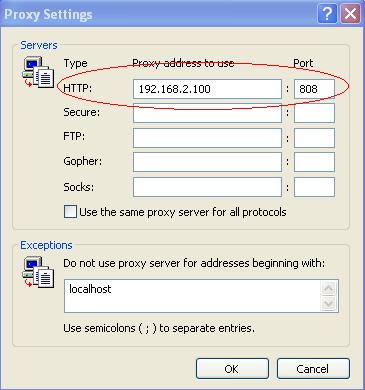Select the FTP proxy address field
This screenshot has height=390, width=365.
[x=207, y=138]
